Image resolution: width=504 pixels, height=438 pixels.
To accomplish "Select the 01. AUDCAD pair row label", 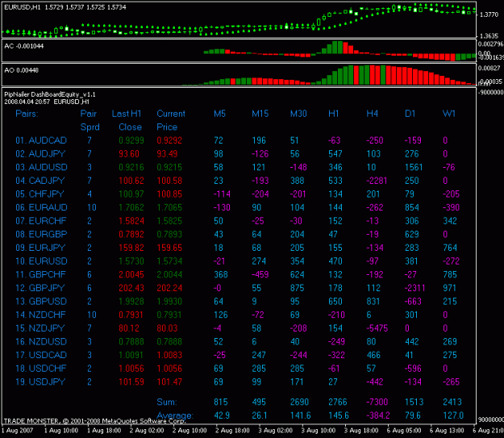I will tap(41, 140).
